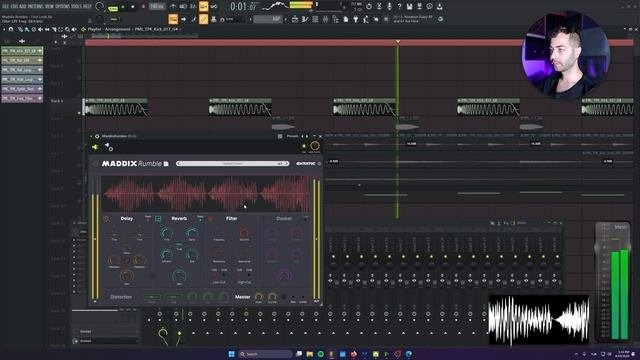Toggle the Ducker module power button
The width and height of the screenshot is (640, 360).
coord(263,219)
